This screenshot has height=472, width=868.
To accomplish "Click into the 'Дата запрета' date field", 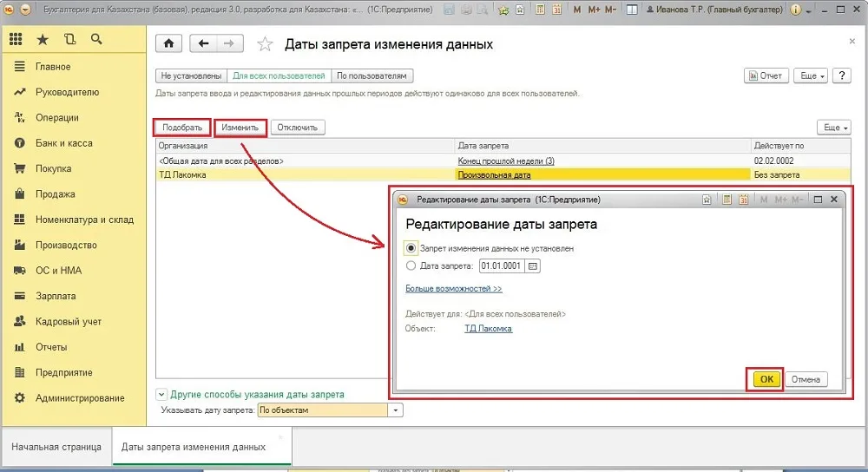I will click(502, 266).
